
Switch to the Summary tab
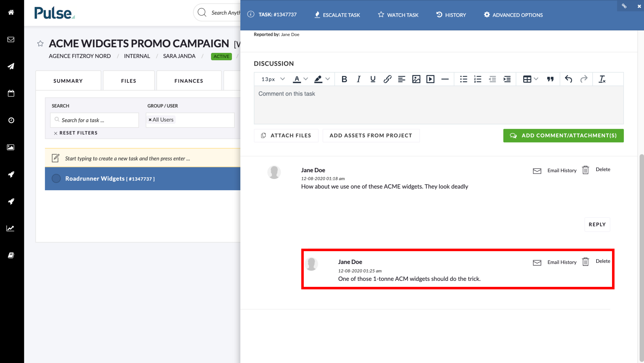point(68,81)
